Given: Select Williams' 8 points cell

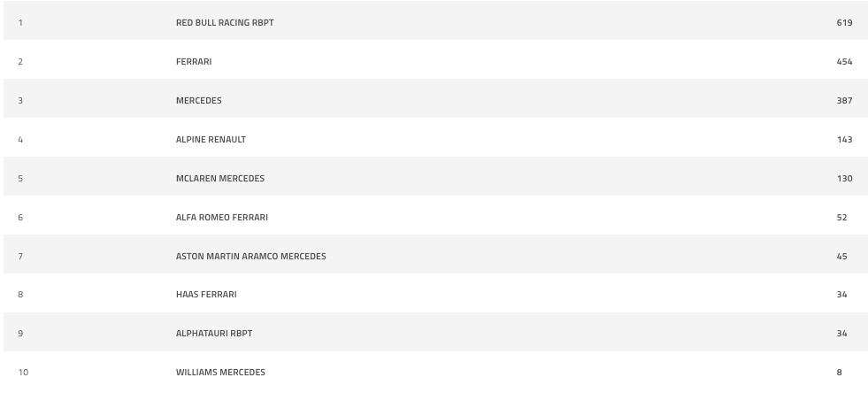Looking at the screenshot, I should [839, 372].
